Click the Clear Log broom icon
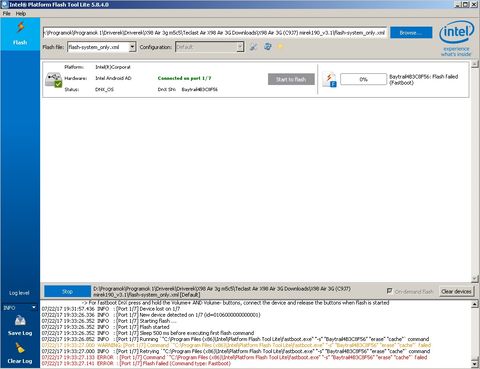The width and height of the screenshot is (480, 369). pos(20,348)
